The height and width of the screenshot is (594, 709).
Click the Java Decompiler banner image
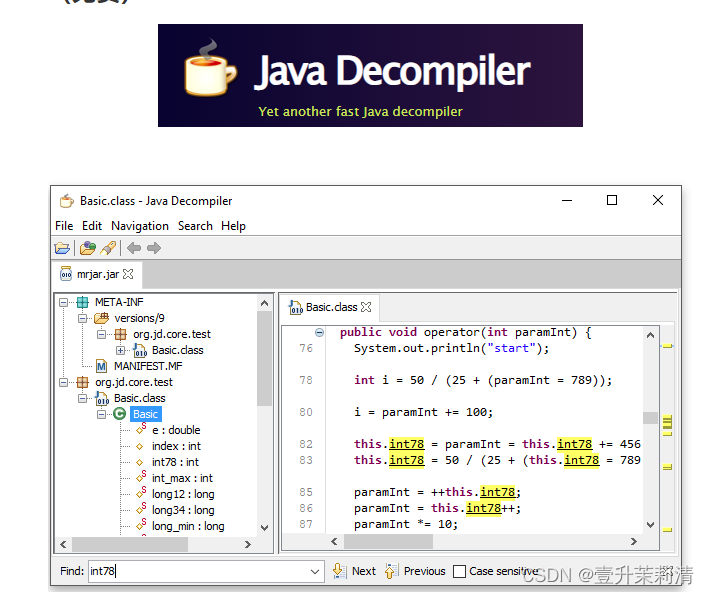(370, 75)
